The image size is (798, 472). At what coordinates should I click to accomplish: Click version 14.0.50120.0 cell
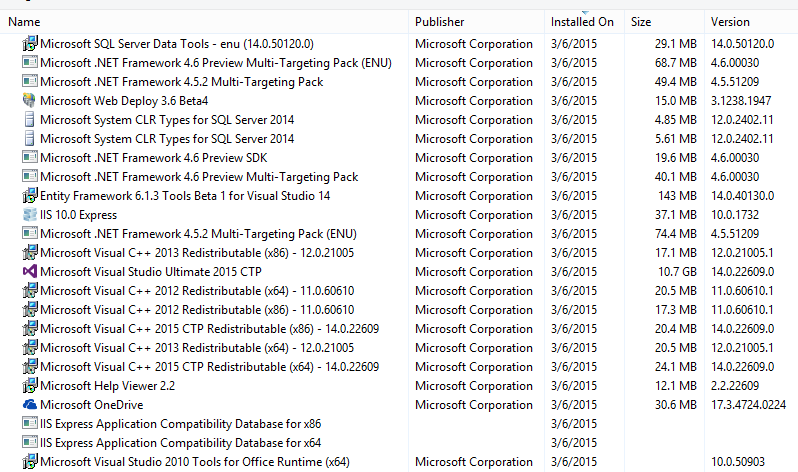point(742,44)
